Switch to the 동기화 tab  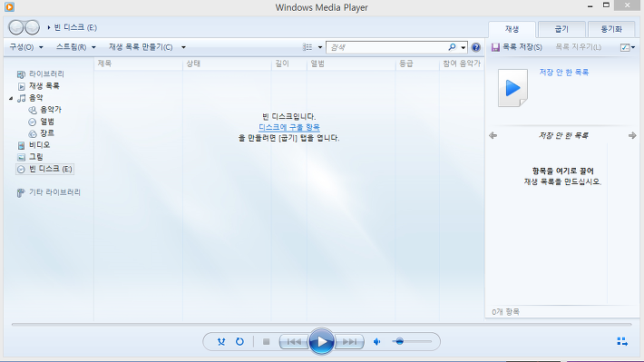point(611,29)
